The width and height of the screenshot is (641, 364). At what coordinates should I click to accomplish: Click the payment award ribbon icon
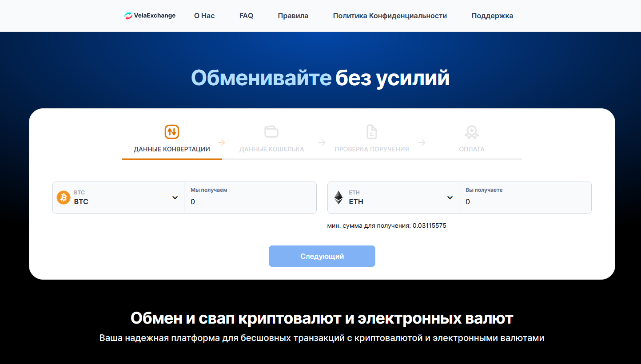(x=472, y=132)
